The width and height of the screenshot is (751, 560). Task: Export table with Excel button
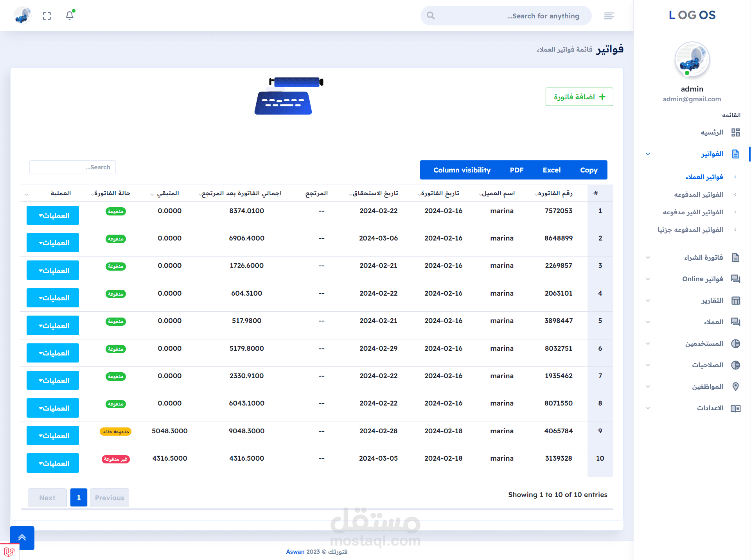coord(552,170)
